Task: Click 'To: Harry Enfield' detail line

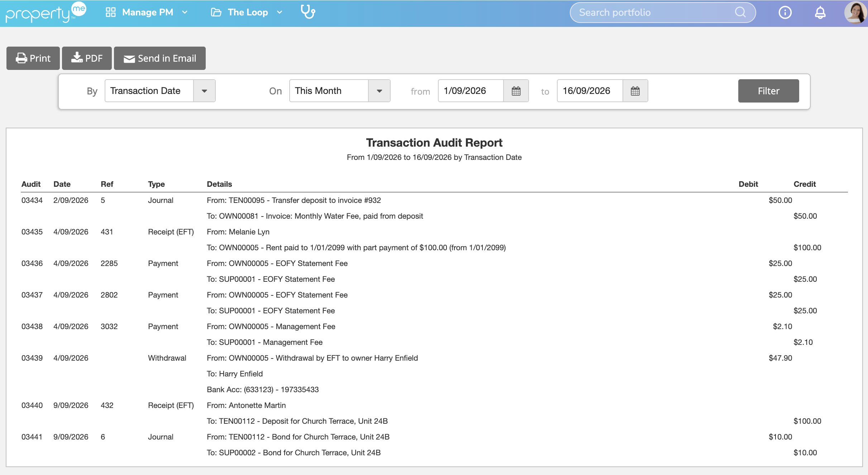Action: click(235, 374)
